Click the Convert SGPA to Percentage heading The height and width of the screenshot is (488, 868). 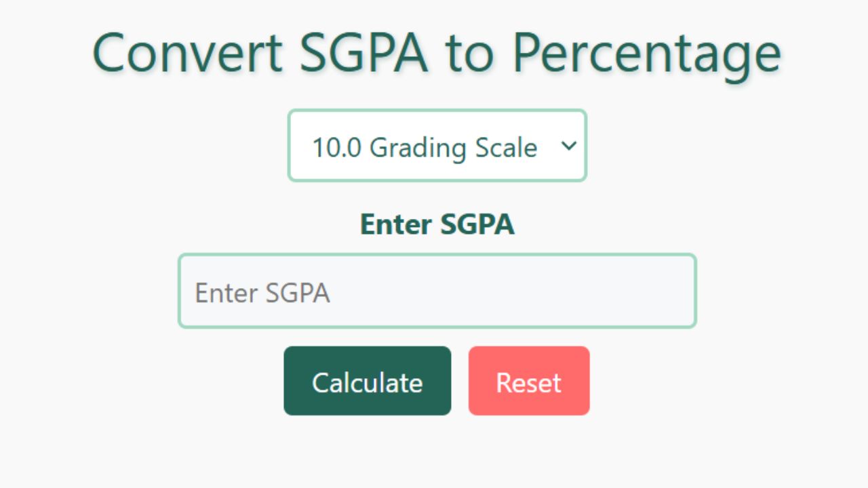pos(437,53)
